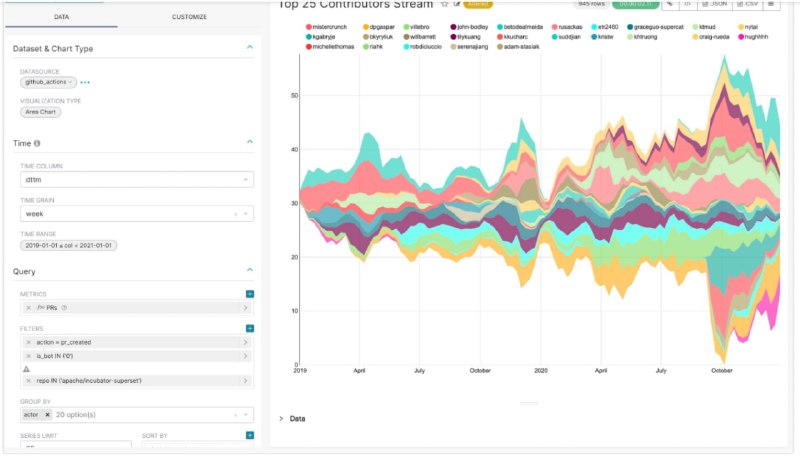Open the github_actions datasource dropdown
The height and width of the screenshot is (459, 800).
(48, 82)
